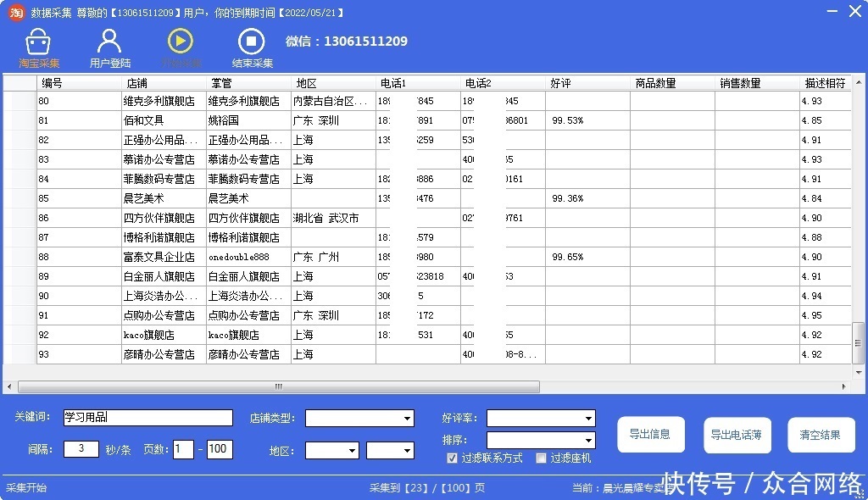Screen dimensions: 868x500
Task: Click the 导出信息 button
Action: pyautogui.click(x=650, y=434)
